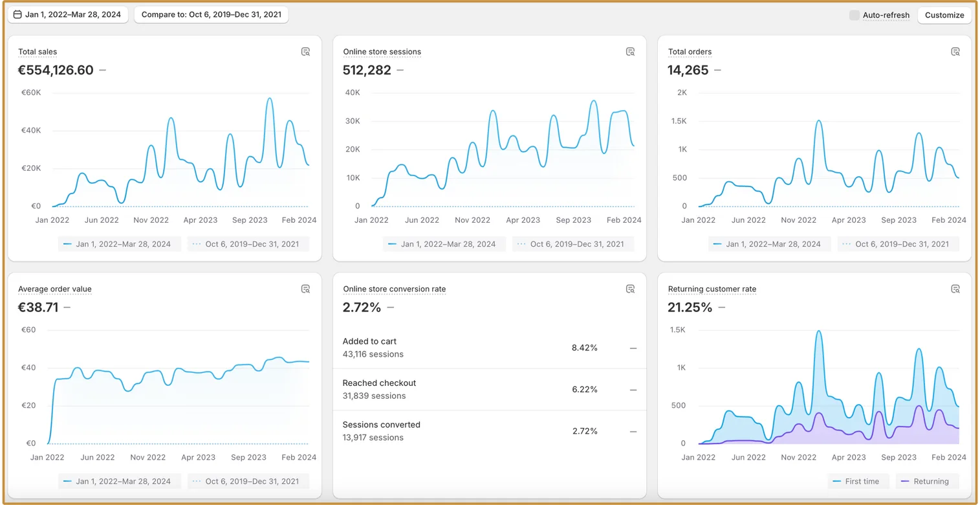Click the 6.22% reached checkout value
Viewport: 980px width, 505px height.
[585, 389]
